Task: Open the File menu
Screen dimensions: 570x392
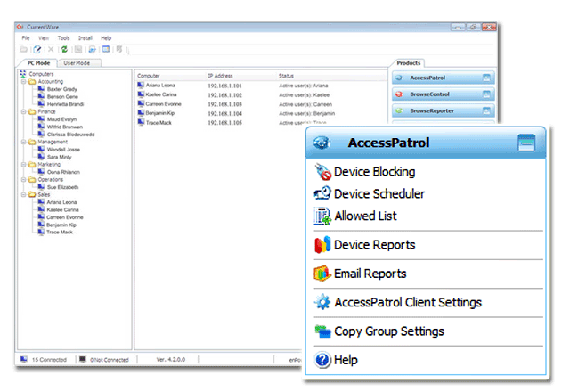Action: (x=26, y=37)
